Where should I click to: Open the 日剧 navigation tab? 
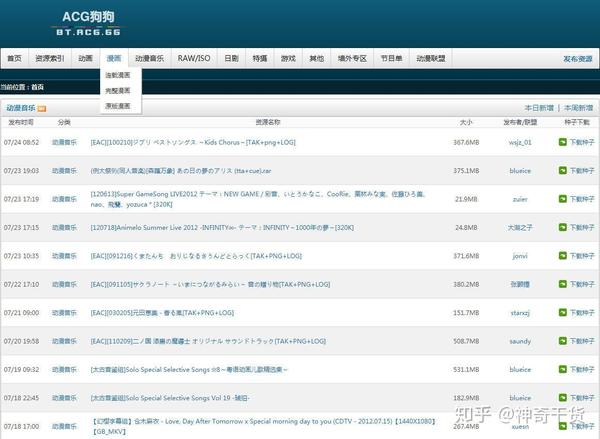232,58
